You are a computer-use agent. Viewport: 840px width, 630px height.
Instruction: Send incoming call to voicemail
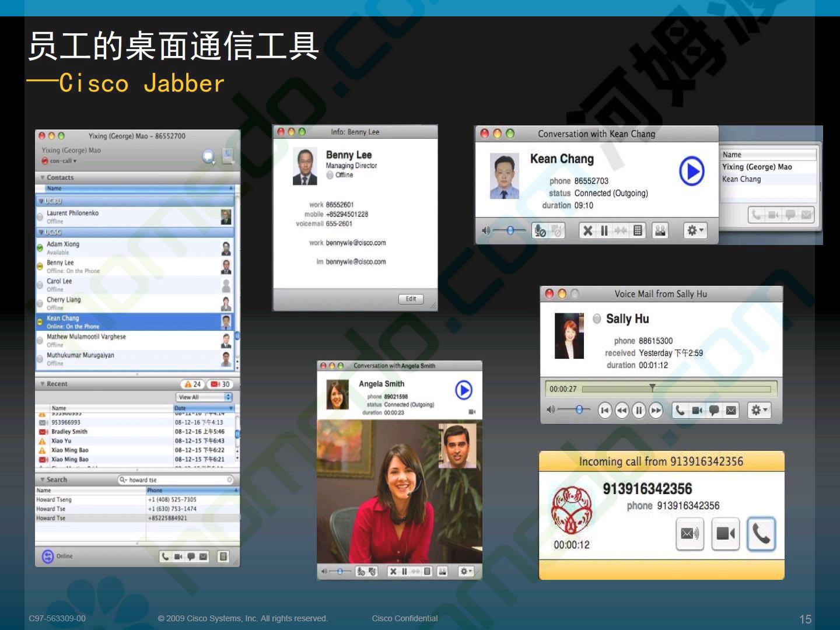(x=689, y=534)
